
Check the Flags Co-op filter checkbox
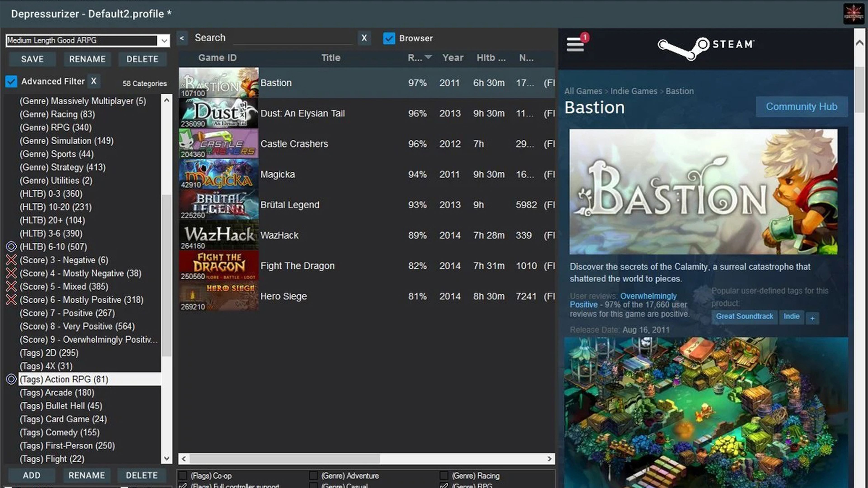click(184, 476)
